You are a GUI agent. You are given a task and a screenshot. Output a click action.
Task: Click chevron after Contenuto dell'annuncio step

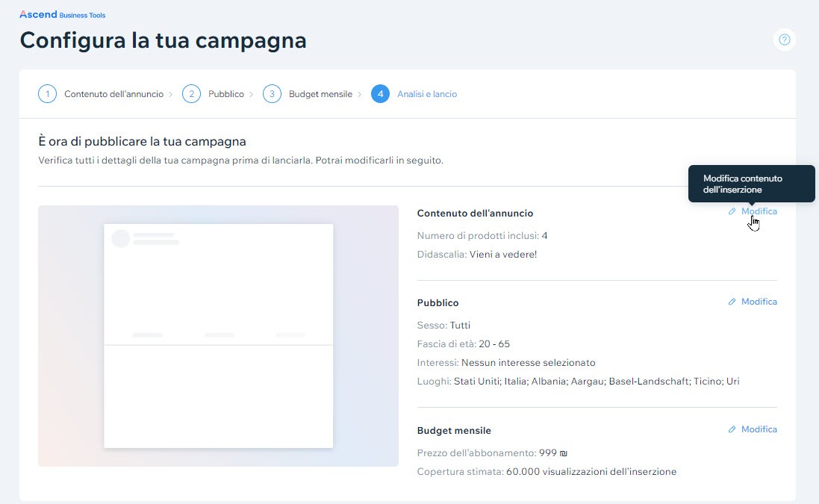171,94
